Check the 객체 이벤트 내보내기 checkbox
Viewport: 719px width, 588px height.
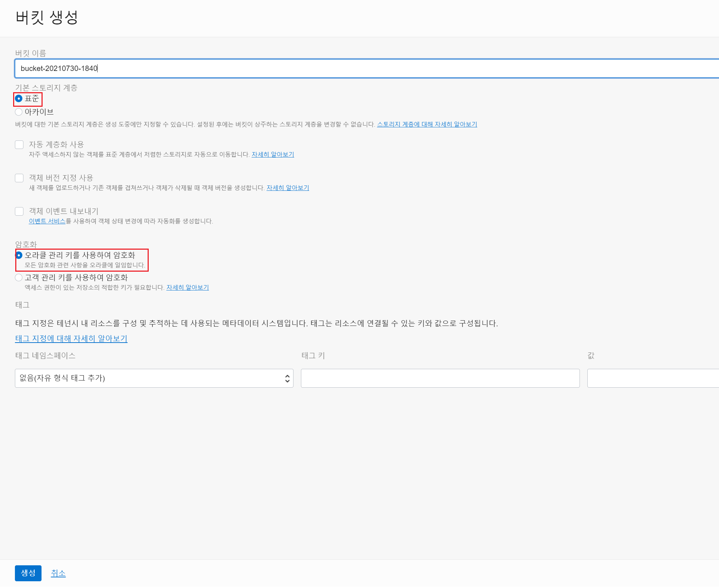(x=19, y=211)
